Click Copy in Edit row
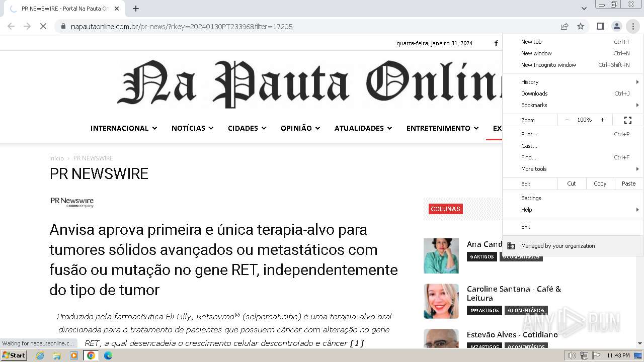The width and height of the screenshot is (644, 362). 600,184
